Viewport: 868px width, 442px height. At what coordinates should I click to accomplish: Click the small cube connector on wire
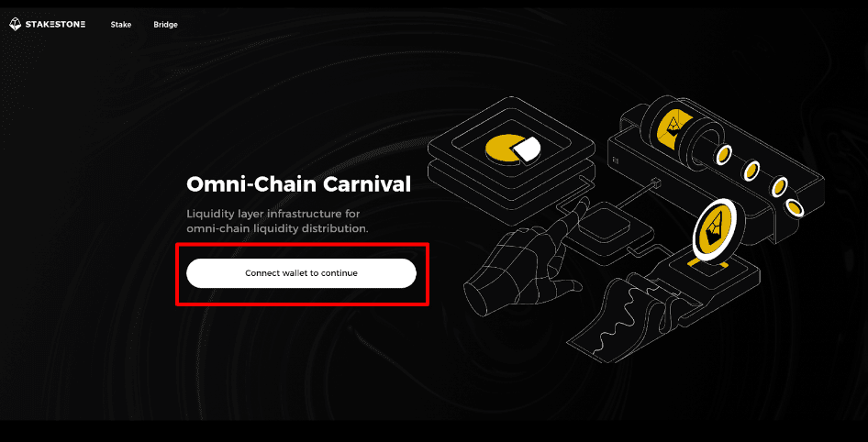click(x=655, y=182)
